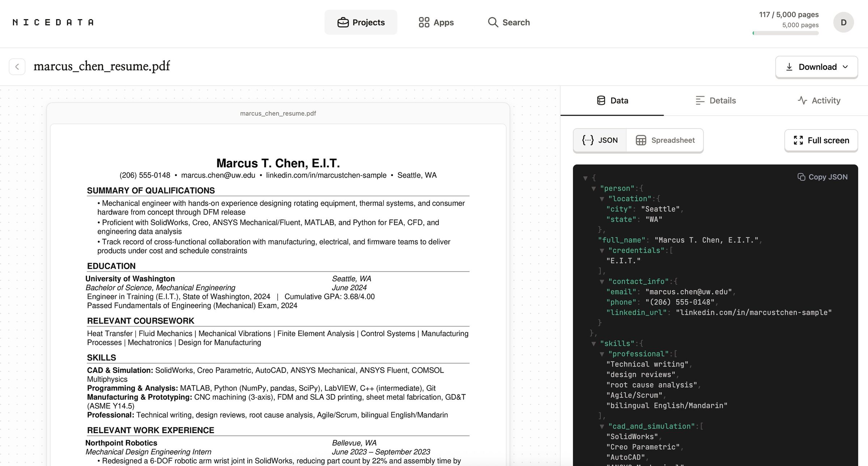
Task: Click the "SolidWorks" JSON entry
Action: pyautogui.click(x=632, y=437)
